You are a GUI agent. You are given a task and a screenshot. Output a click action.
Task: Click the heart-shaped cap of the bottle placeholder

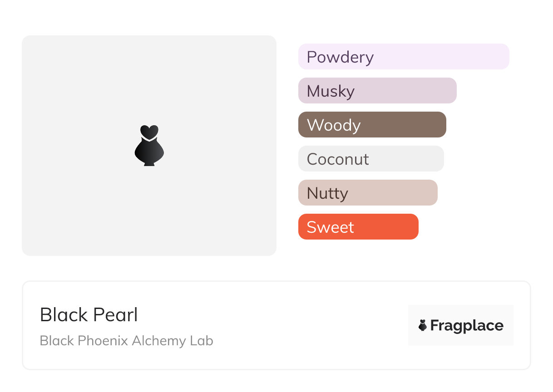click(149, 131)
